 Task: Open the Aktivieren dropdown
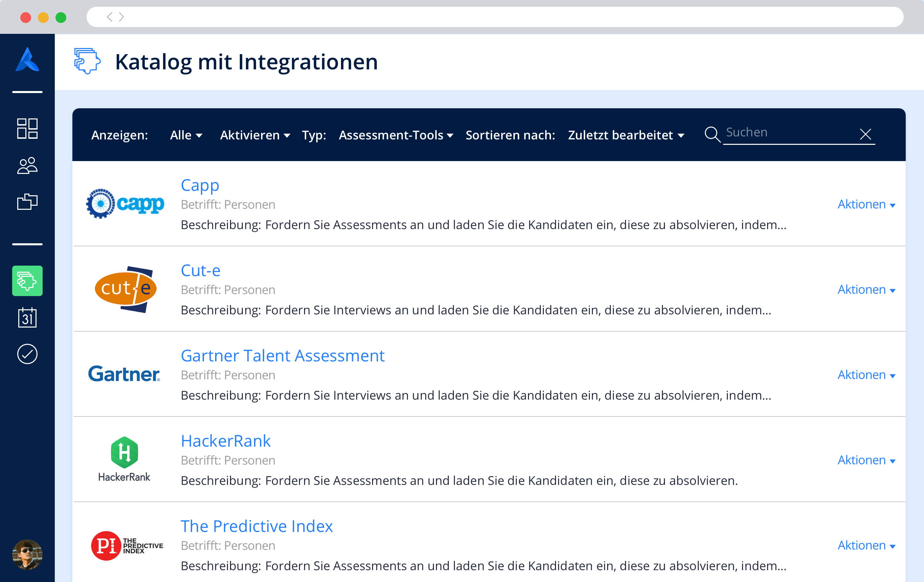pos(255,135)
